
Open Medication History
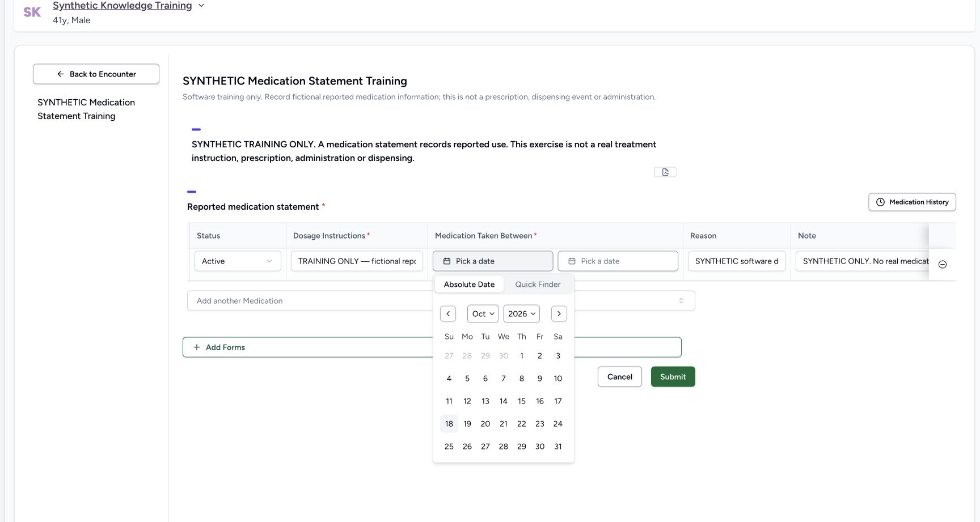click(912, 202)
